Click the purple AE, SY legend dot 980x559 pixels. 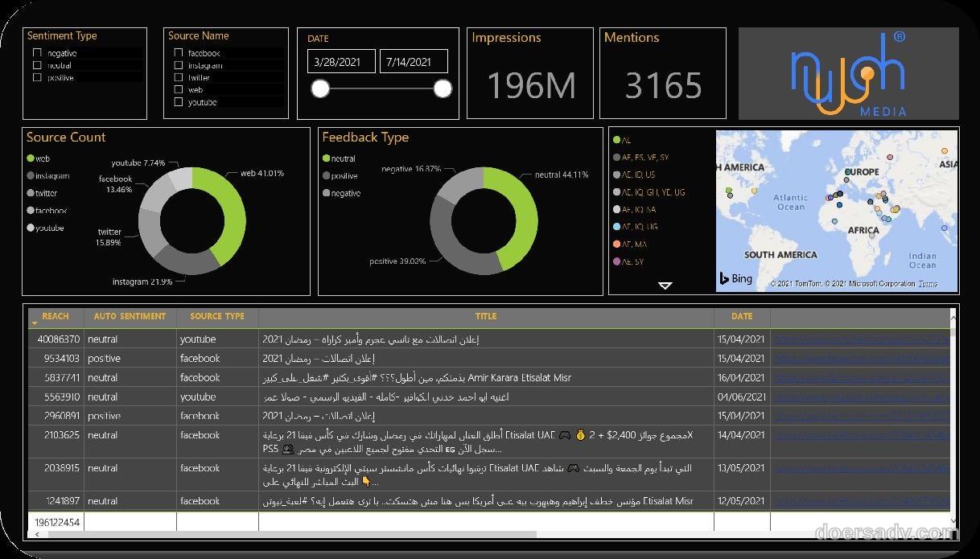point(616,262)
